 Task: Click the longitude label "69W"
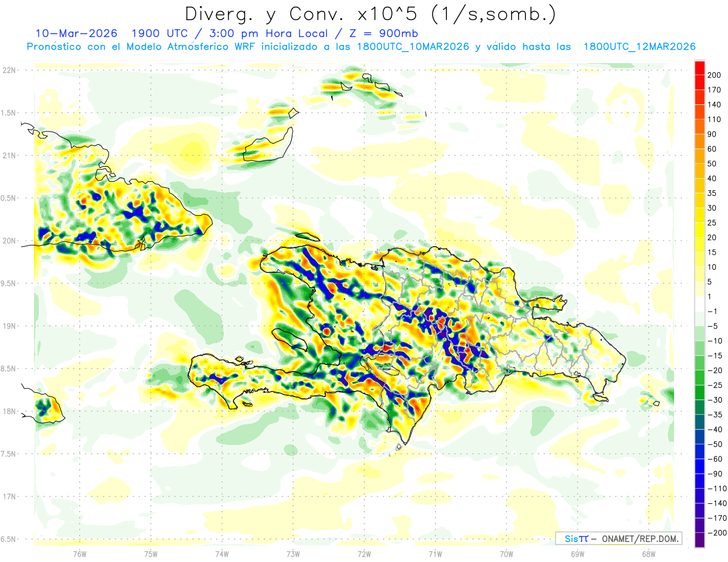point(578,554)
